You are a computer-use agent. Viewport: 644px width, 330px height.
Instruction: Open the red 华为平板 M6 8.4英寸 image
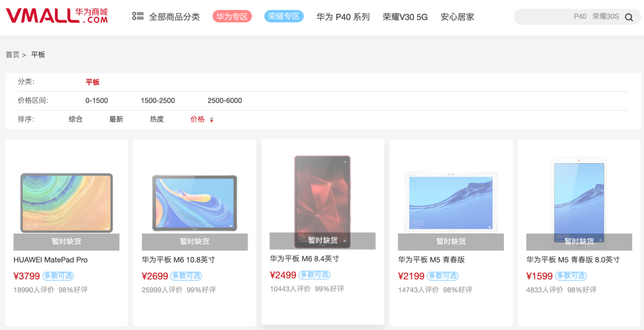[x=323, y=201]
